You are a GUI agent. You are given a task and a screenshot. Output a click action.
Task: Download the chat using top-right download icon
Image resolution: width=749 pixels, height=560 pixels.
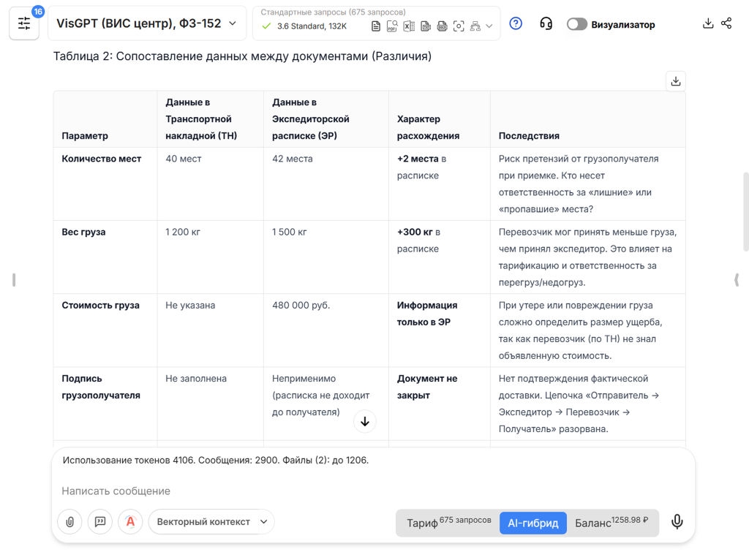point(708,23)
